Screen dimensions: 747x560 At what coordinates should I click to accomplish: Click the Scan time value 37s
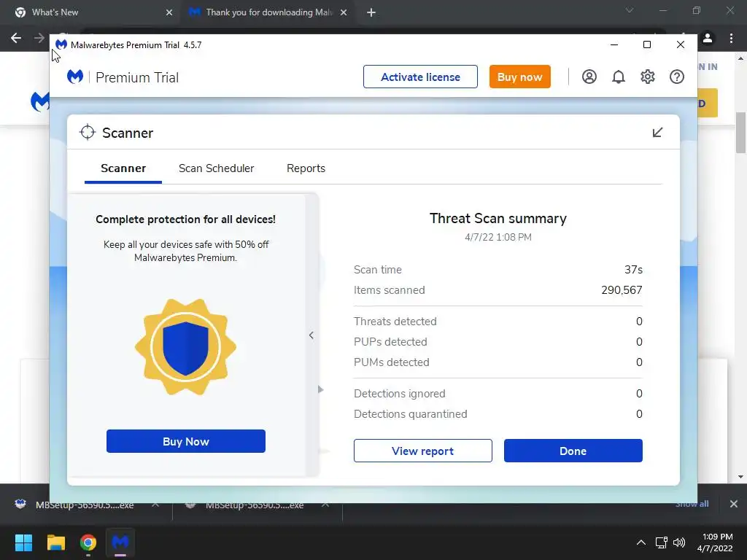633,270
